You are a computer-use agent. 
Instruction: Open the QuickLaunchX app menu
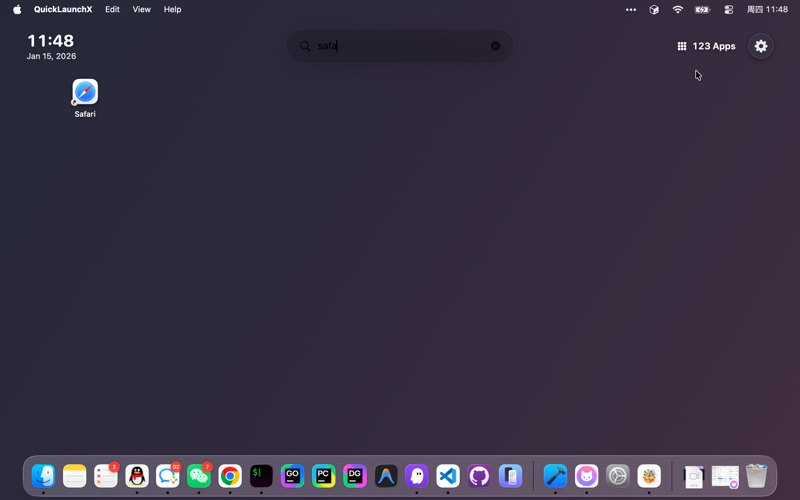63,9
